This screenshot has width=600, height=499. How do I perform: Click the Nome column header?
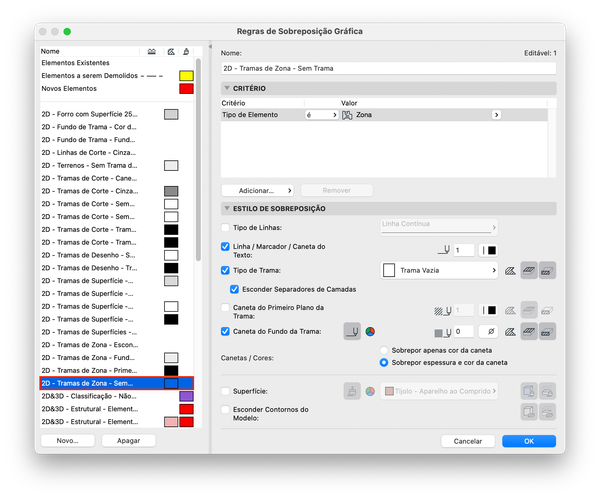(x=90, y=51)
